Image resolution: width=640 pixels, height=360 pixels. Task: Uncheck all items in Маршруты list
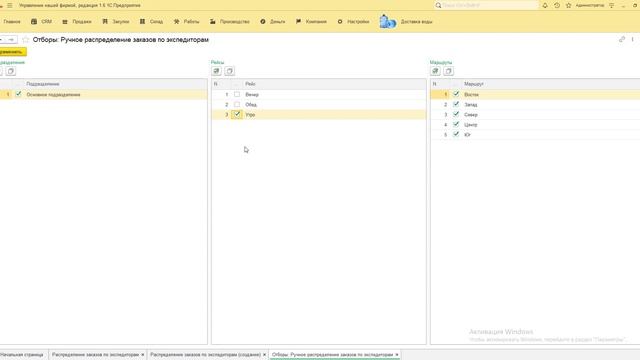coord(448,71)
